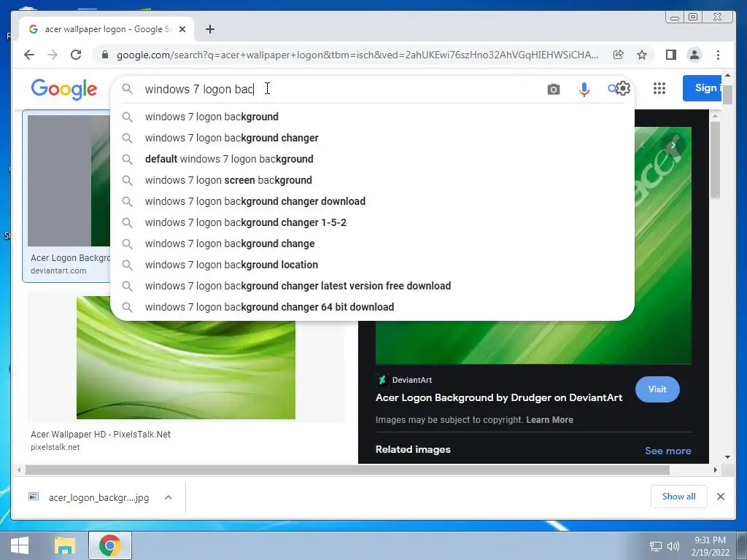The image size is (747, 560).
Task: Open Acer Logon Background by Drudger title
Action: [x=499, y=397]
